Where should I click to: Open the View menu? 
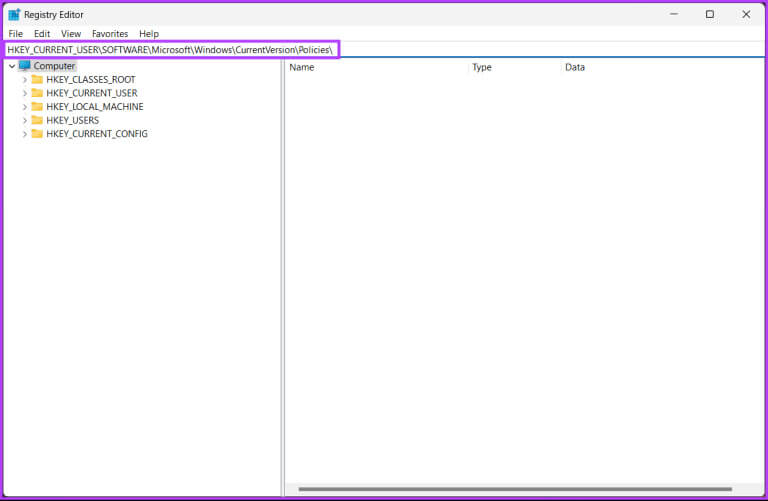(x=71, y=34)
